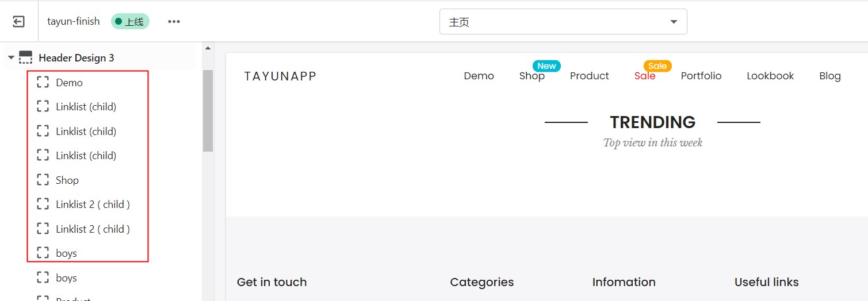The image size is (868, 301).
Task: Collapse the Header Design 3 section
Action: pyautogui.click(x=11, y=57)
